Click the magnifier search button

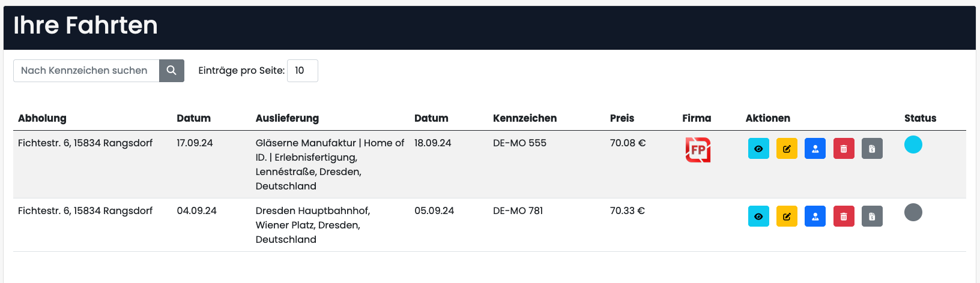pyautogui.click(x=171, y=71)
